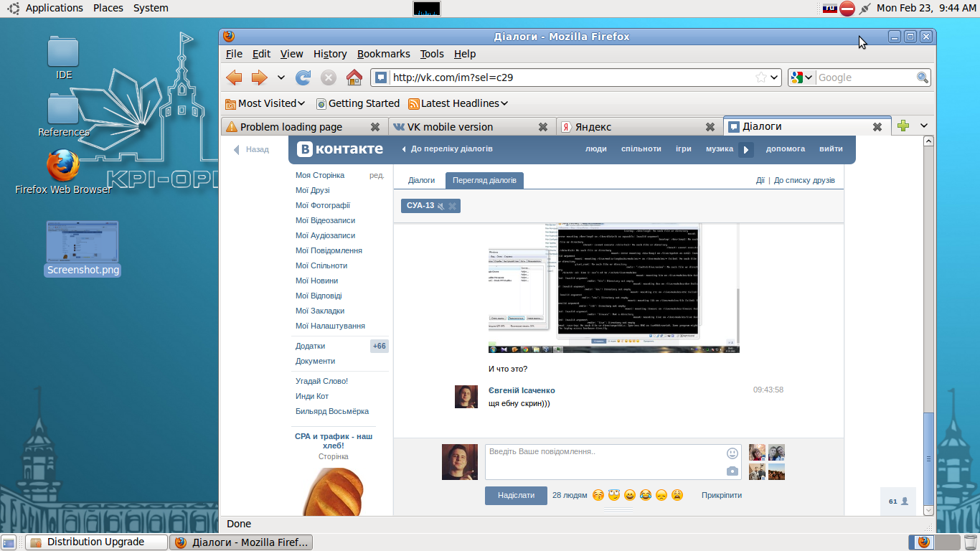Screen dimensions: 980x551
Task: Open Мої Друзі in sidebar
Action: point(313,190)
